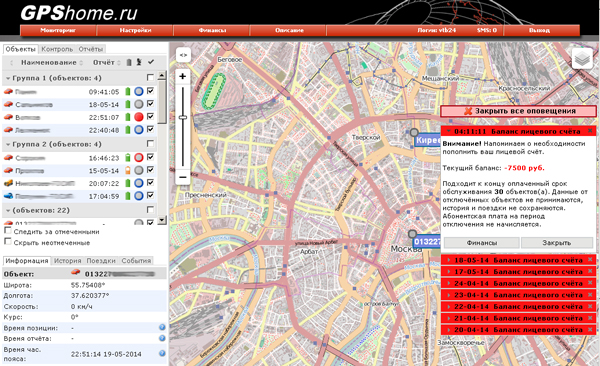Collapse the Группа 2 tree group
600x366 pixels.
8,144
